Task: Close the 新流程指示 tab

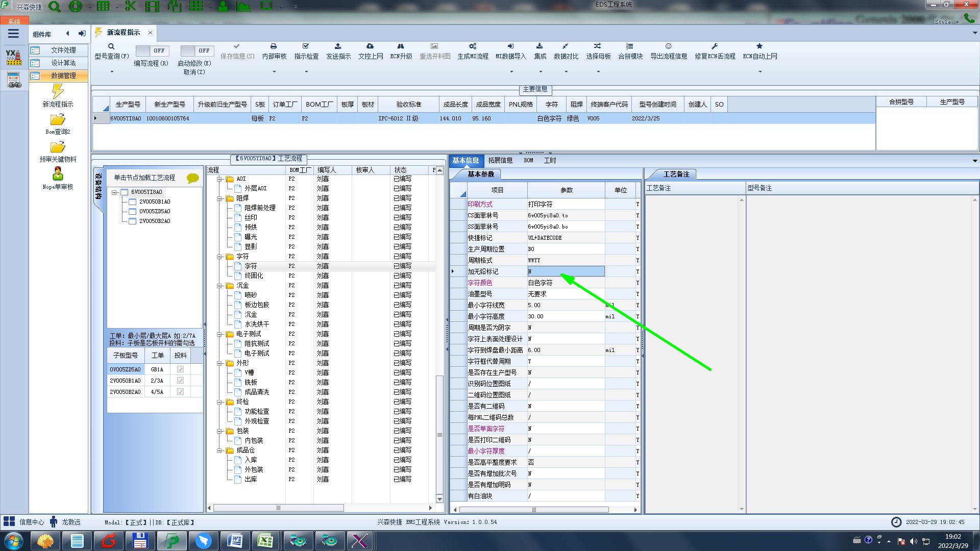Action: 150,33
